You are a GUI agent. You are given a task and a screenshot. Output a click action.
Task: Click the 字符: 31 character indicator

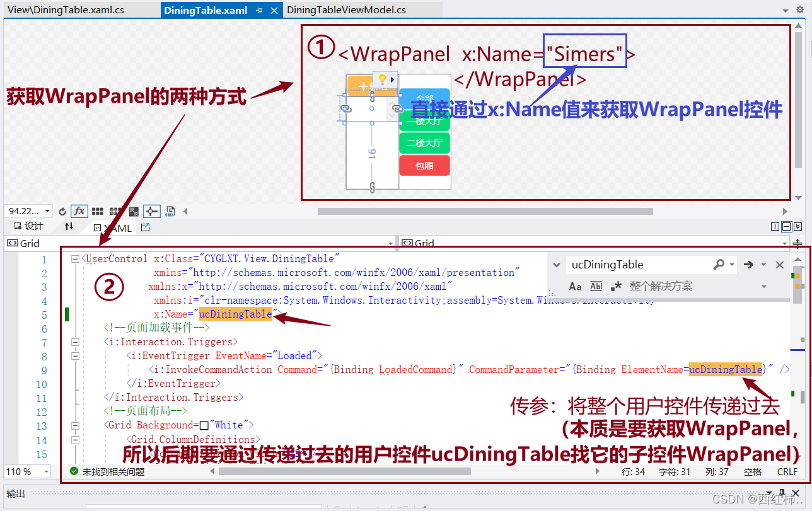675,471
